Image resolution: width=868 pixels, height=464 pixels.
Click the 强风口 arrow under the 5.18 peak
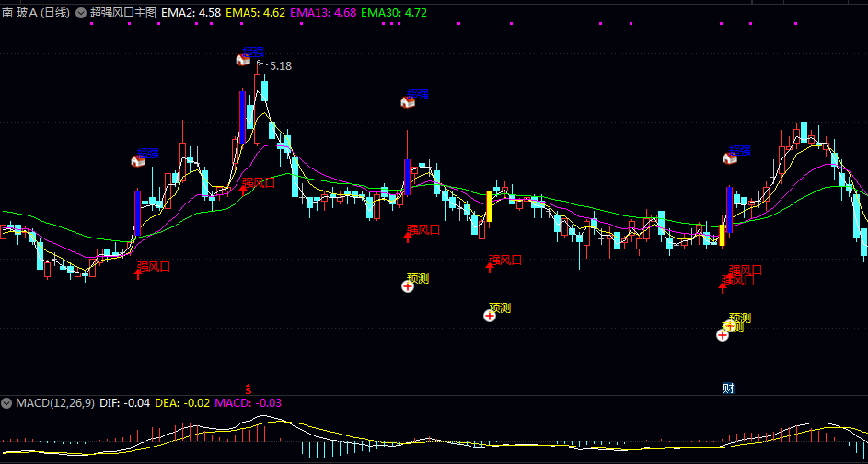point(243,190)
